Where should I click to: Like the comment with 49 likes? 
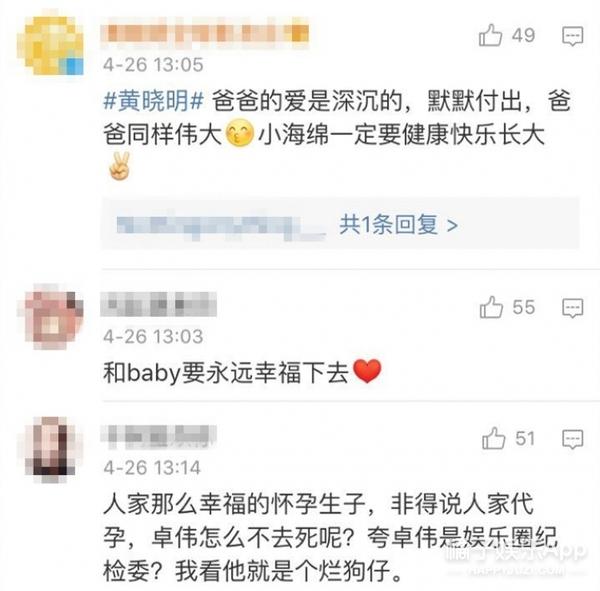(490, 35)
